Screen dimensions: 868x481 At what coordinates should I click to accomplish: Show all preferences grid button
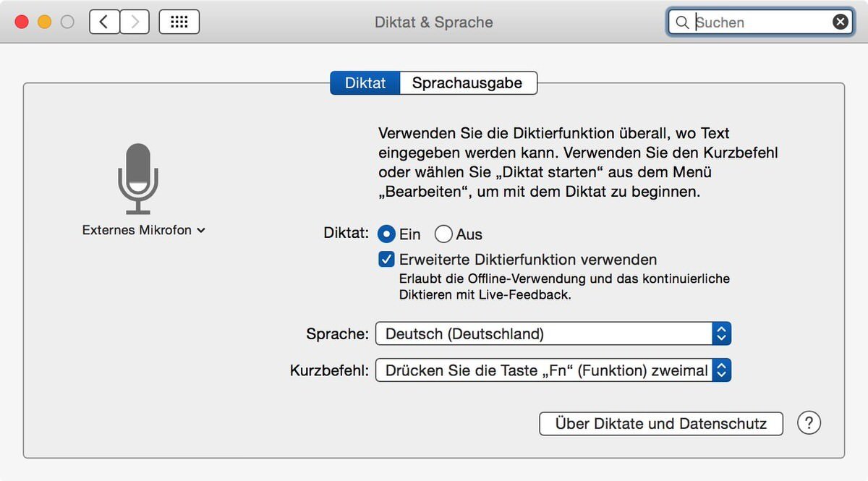(179, 22)
